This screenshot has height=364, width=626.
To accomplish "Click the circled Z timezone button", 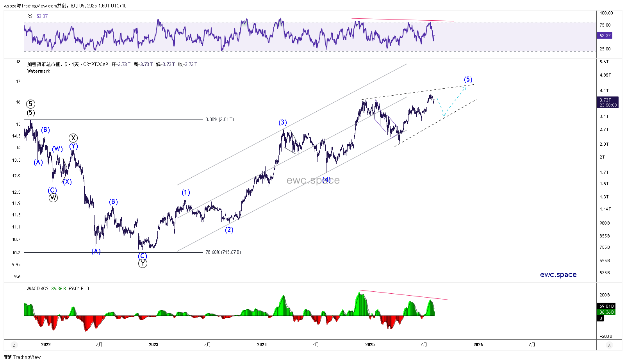I will 14,345.
